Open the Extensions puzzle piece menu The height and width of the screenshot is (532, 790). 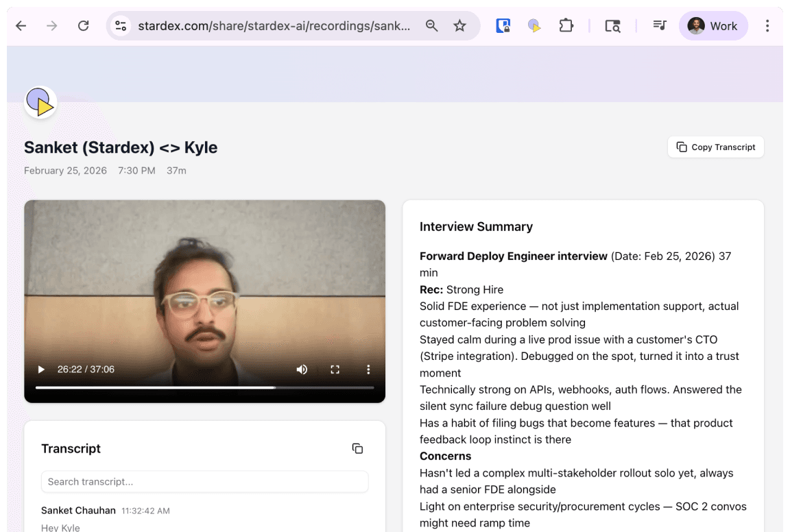566,25
